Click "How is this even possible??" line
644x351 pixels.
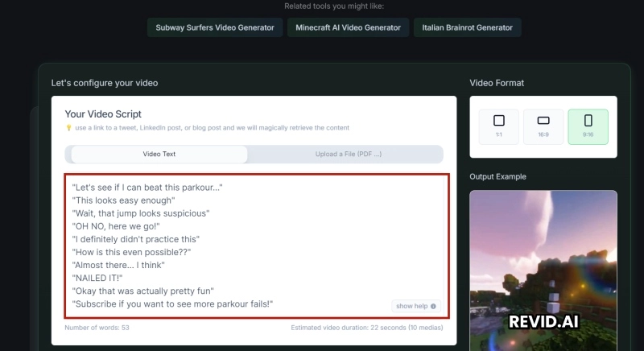pos(131,252)
